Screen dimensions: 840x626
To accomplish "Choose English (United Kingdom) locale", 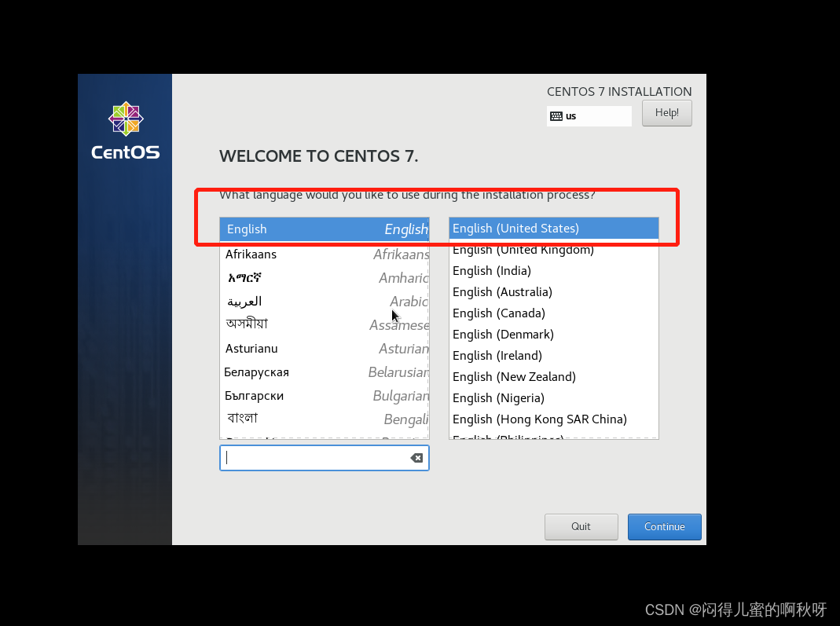I will (x=554, y=250).
